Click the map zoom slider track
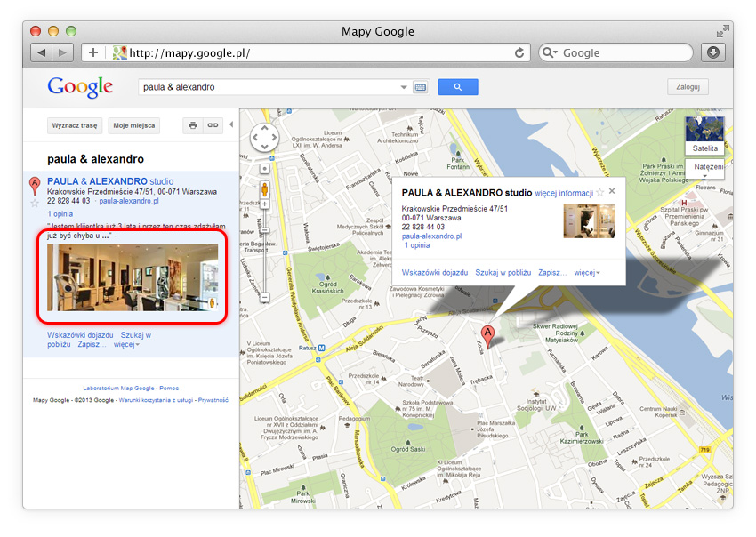756x537 pixels. [265, 251]
